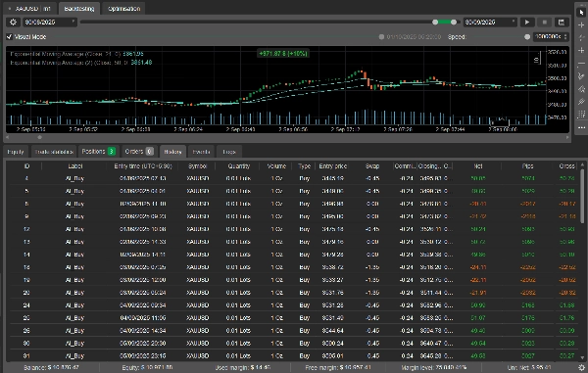Open the History tab
Screen dimensions: 588x373
(172, 152)
